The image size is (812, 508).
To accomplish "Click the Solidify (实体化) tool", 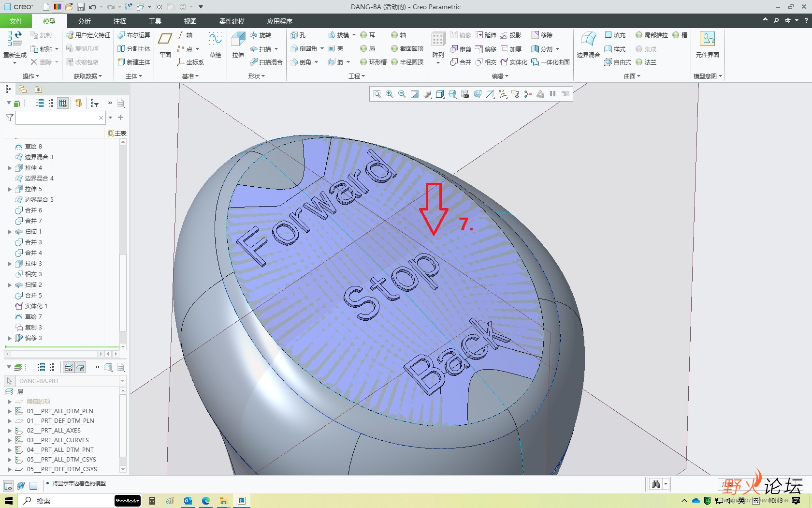I will pyautogui.click(x=514, y=62).
